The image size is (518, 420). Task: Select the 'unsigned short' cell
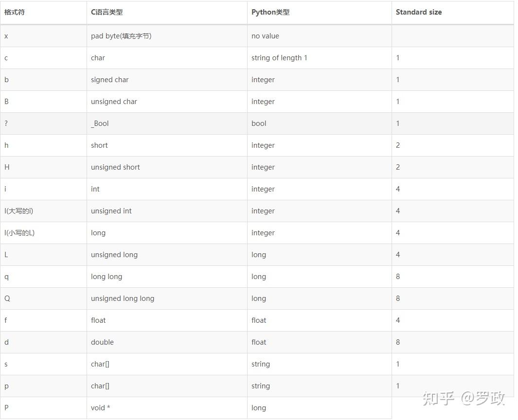point(115,167)
